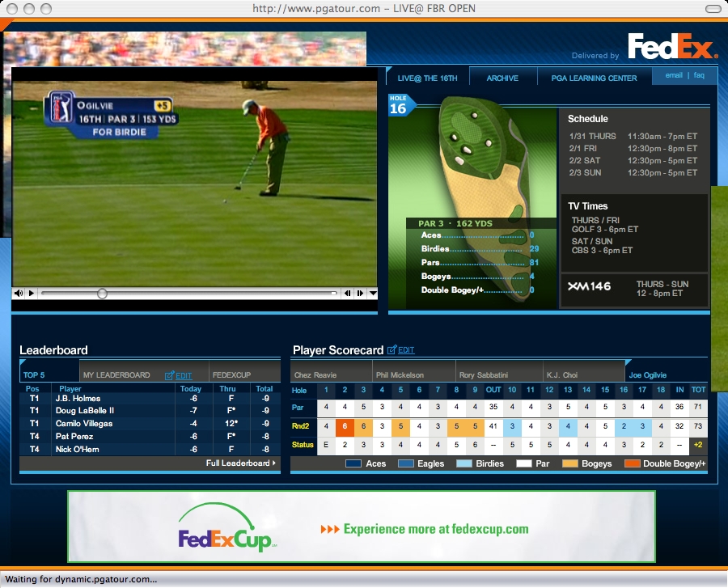This screenshot has width=728, height=588.
Task: Click the Total column header in Leaderboard
Action: tap(265, 388)
